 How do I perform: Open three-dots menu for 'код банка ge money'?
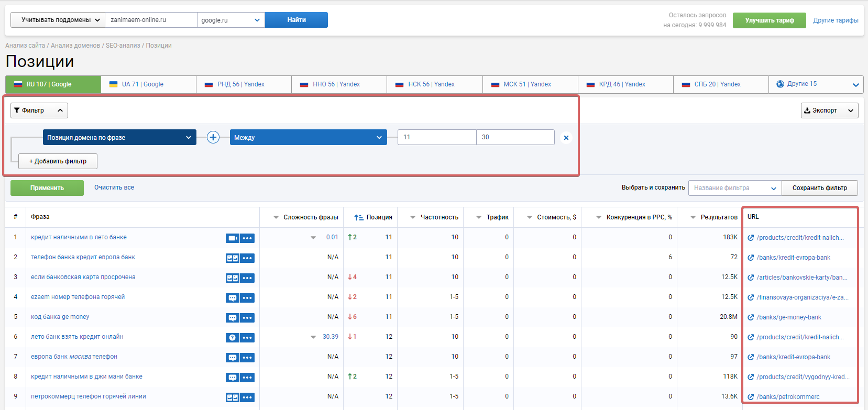(x=248, y=318)
